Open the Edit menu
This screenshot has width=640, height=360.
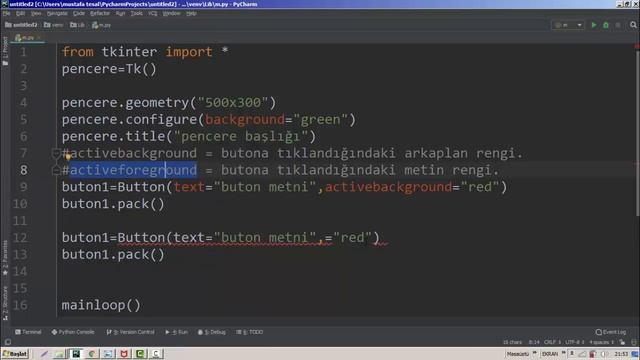pos(20,13)
